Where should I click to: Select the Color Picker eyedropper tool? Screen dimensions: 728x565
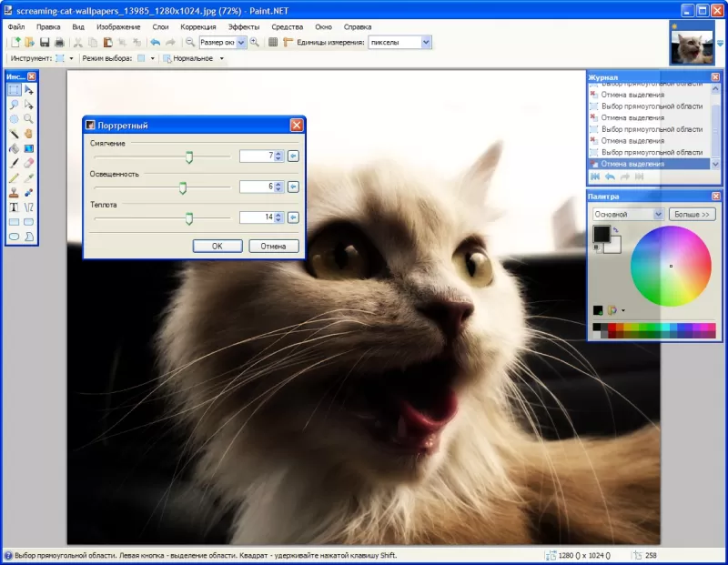29,177
